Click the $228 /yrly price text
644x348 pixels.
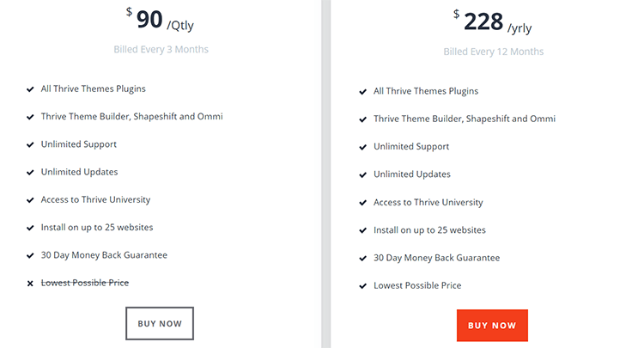coord(493,22)
